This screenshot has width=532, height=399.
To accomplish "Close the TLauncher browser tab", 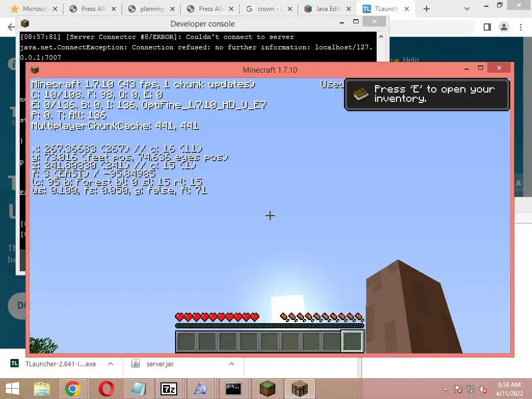I will (x=407, y=9).
